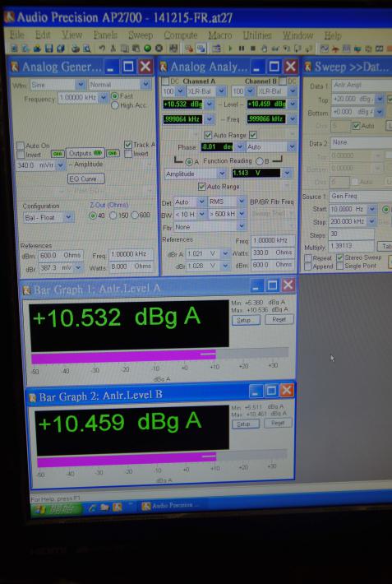Image resolution: width=392 pixels, height=584 pixels.
Task: Toggle the Track A checkbox
Action: point(128,145)
